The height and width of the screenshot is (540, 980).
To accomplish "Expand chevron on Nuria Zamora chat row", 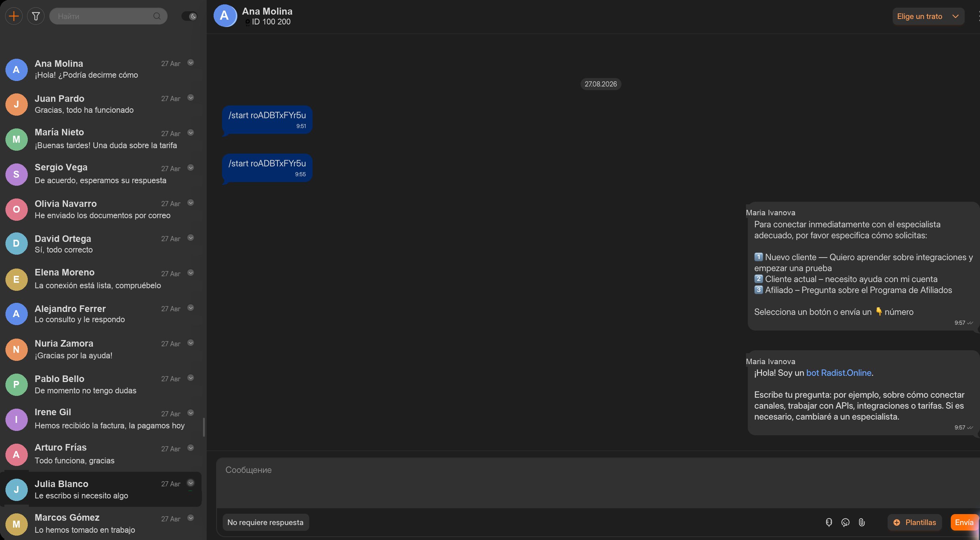I will pyautogui.click(x=191, y=343).
